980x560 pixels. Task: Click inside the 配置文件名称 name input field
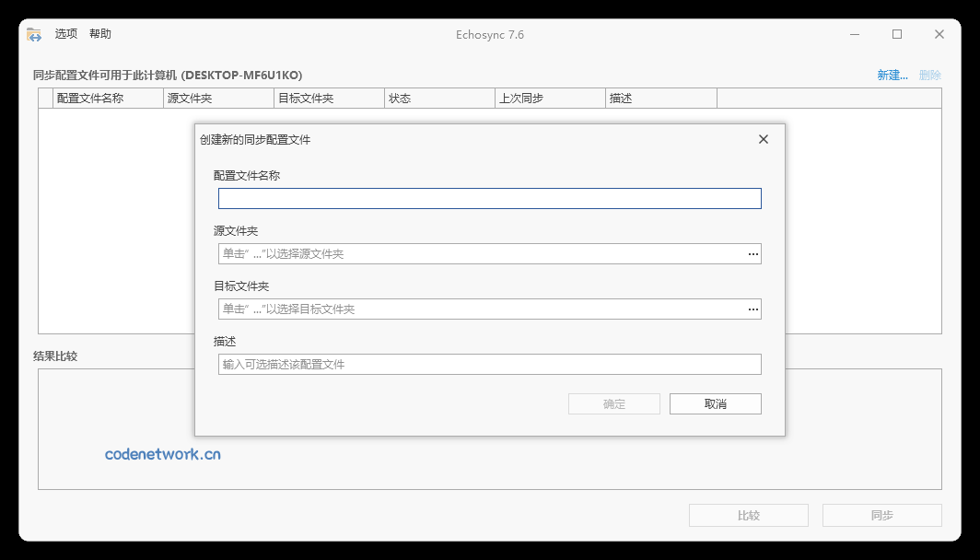point(489,198)
